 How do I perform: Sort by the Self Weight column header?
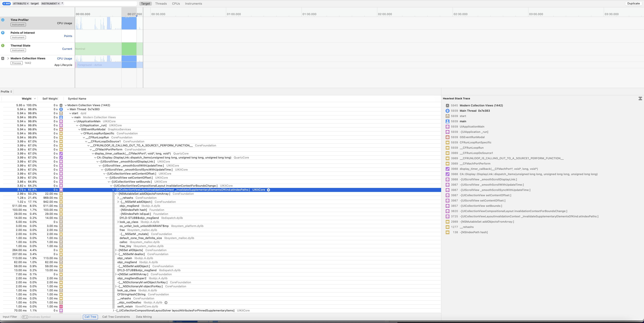click(x=50, y=99)
